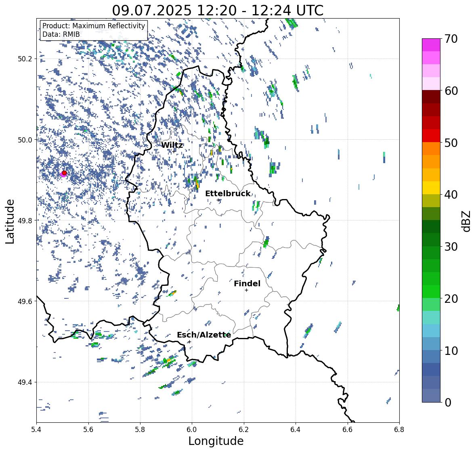Viewport: 476px width, 451px height.
Task: Click the red dot radar marker
Action: 64,173
